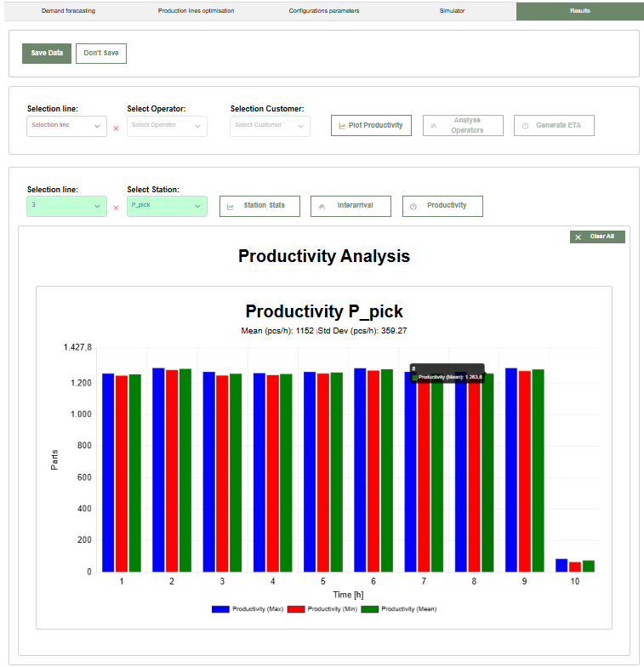The width and height of the screenshot is (644, 667).
Task: Click Clear All to remove charts
Action: [x=597, y=237]
